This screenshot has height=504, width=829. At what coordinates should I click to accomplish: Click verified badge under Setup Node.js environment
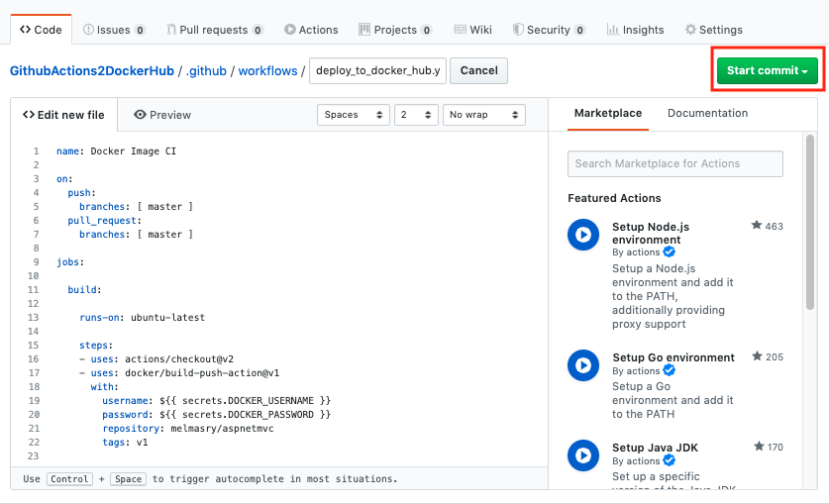669,252
